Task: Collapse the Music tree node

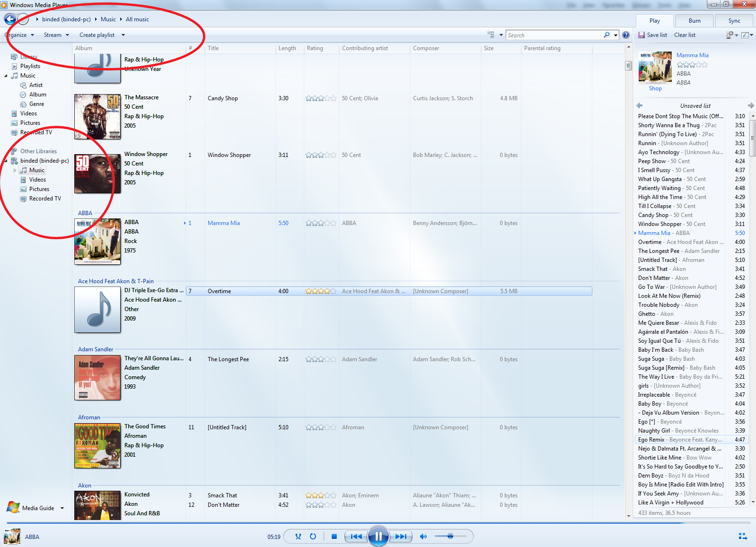Action: pyautogui.click(x=6, y=76)
